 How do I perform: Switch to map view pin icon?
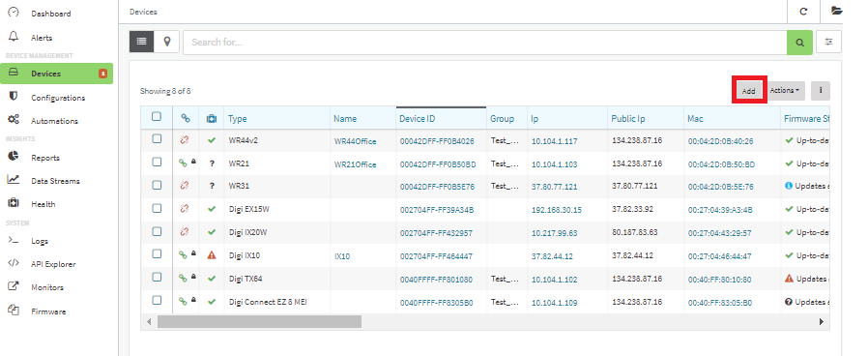click(166, 42)
